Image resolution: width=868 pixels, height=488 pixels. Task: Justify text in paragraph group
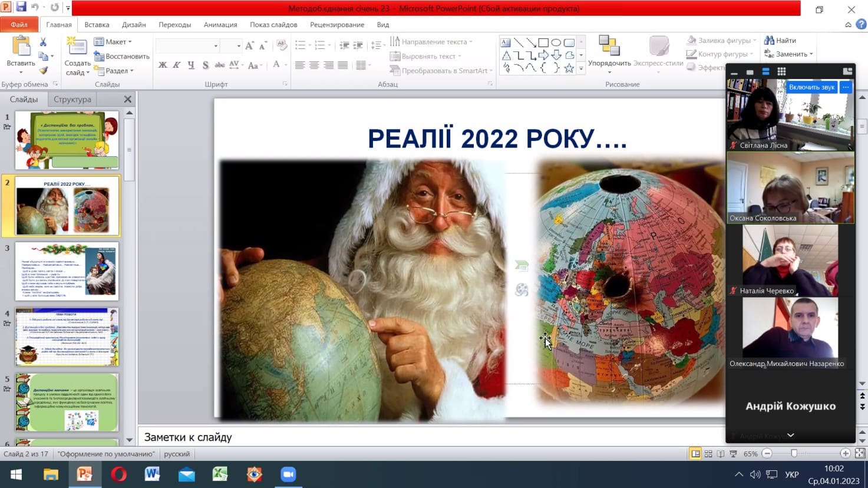(342, 65)
